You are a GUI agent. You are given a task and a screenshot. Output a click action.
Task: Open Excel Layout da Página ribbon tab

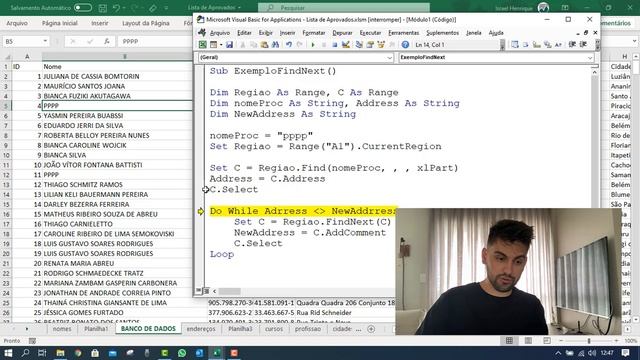point(146,23)
